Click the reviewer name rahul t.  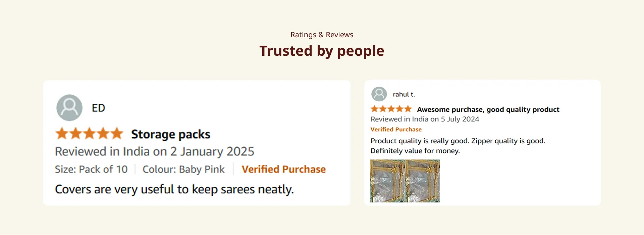404,95
